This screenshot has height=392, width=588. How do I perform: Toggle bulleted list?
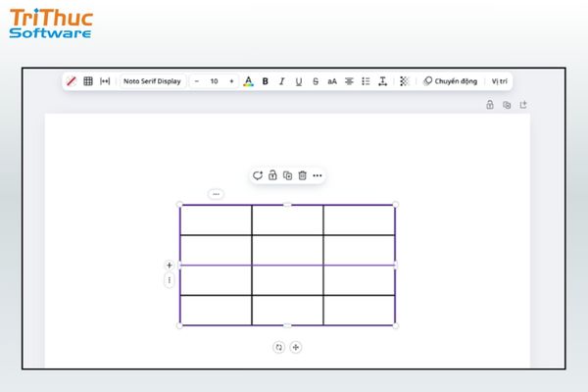pos(366,81)
